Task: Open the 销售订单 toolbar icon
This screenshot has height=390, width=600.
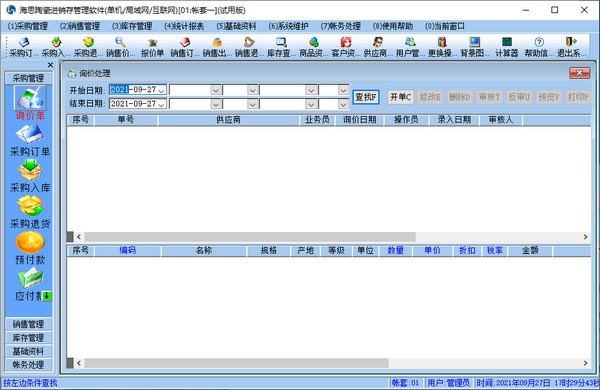Action: [184, 47]
